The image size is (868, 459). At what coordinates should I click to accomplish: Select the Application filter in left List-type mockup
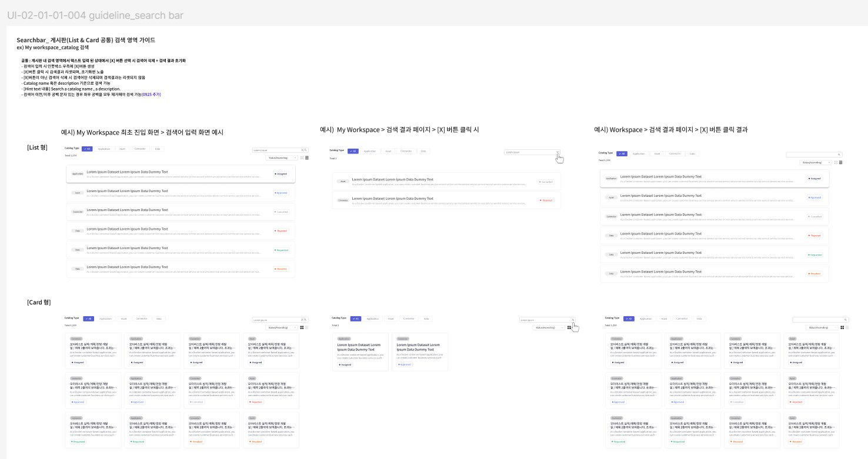click(x=104, y=149)
